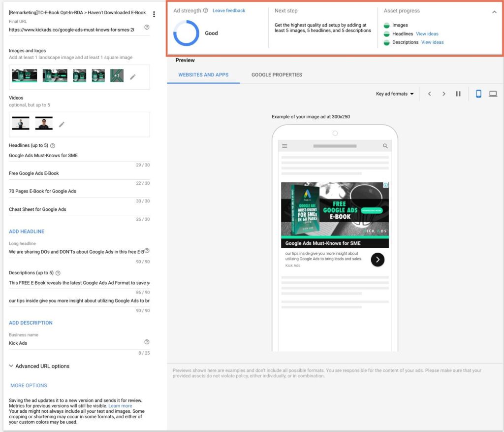Image resolution: width=504 pixels, height=432 pixels.
Task: Switch to Websites and Apps tab
Action: [x=203, y=74]
